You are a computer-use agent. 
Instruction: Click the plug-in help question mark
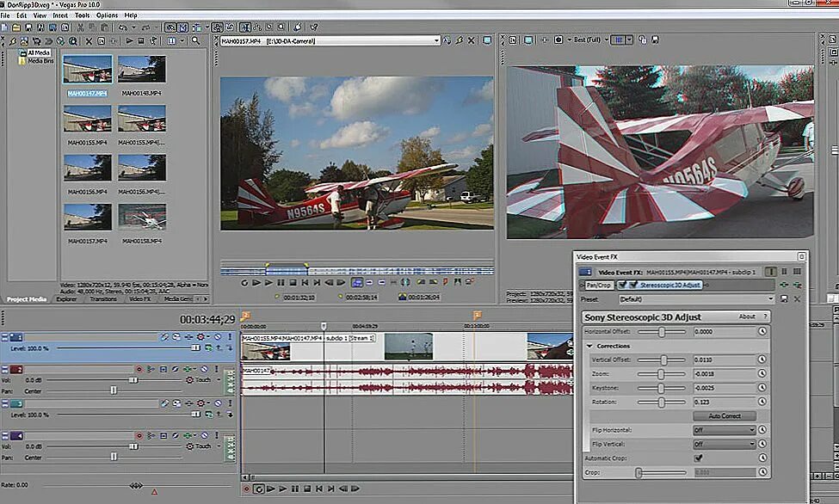(x=765, y=317)
